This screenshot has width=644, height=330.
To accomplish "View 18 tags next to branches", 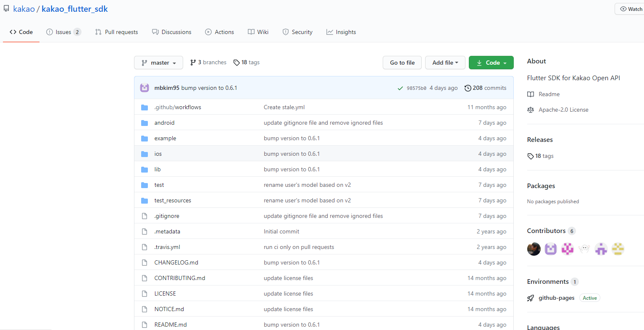I will (x=247, y=62).
